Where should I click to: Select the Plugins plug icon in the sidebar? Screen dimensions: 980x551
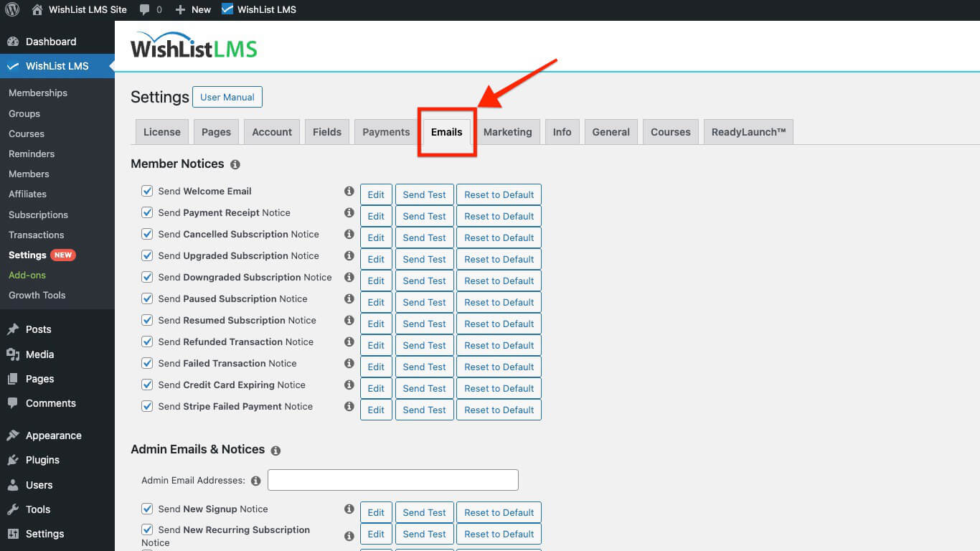(x=12, y=460)
